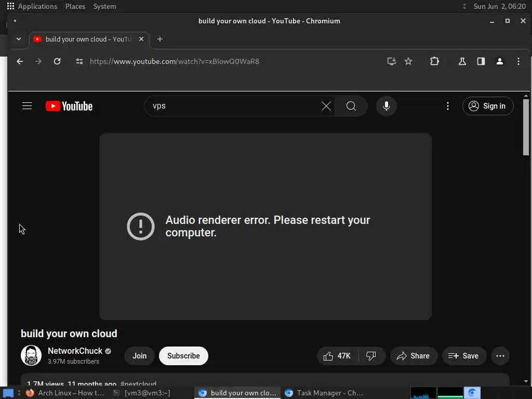Screen dimensions: 532x399
Task: Click the Join button
Action: (139, 356)
